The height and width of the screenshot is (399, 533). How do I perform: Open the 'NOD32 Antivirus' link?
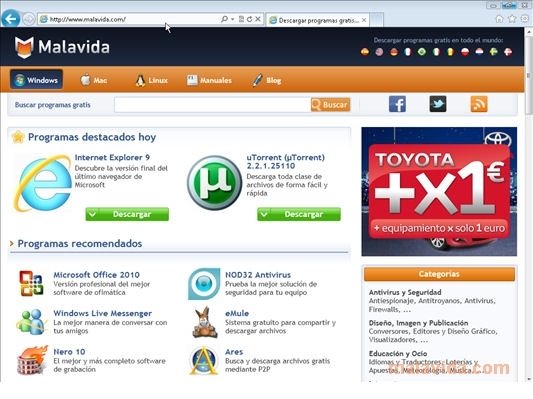point(258,275)
